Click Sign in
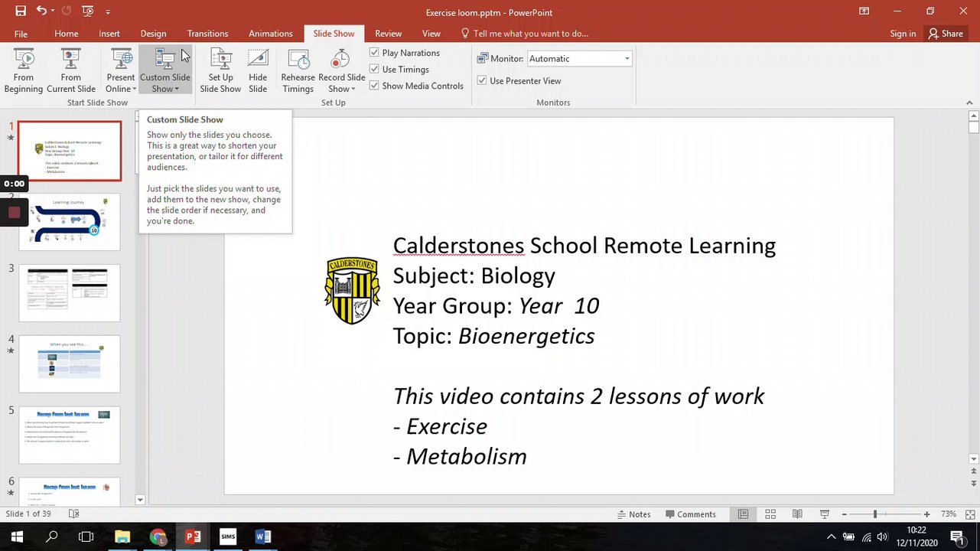The width and height of the screenshot is (980, 551). [x=903, y=34]
